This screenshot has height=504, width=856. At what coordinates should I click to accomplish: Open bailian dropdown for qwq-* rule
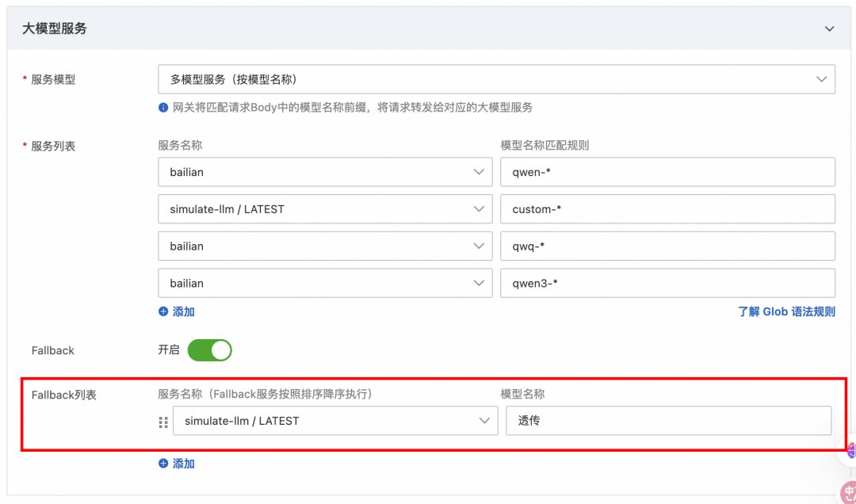(x=326, y=246)
